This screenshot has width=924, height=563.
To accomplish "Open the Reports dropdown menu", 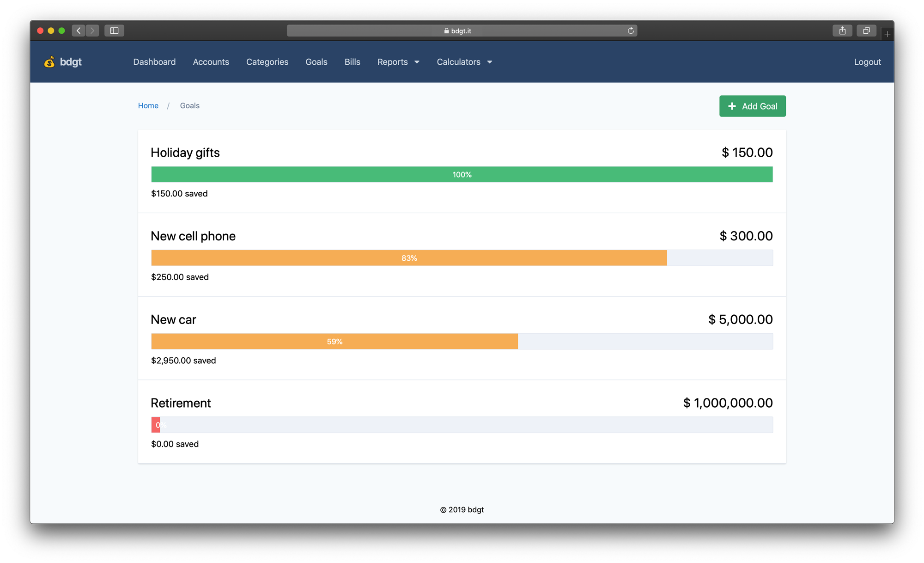I will 398,62.
